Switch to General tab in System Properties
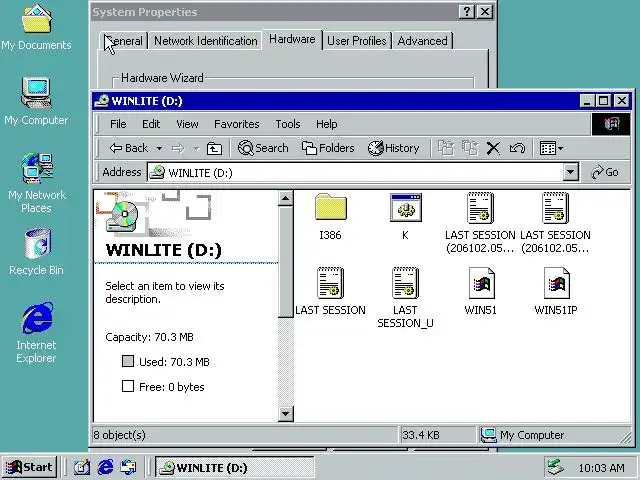Screen dimensions: 640x480 click(x=124, y=41)
